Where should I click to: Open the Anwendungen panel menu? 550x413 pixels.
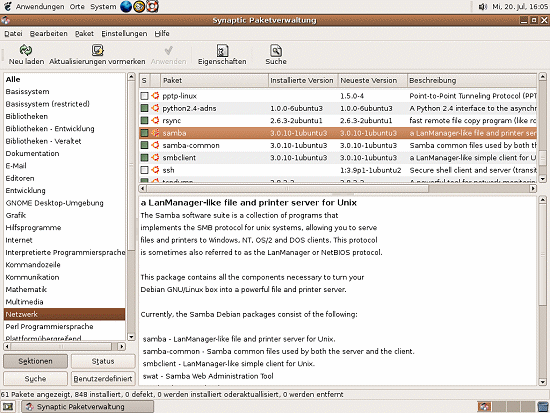pos(40,6)
